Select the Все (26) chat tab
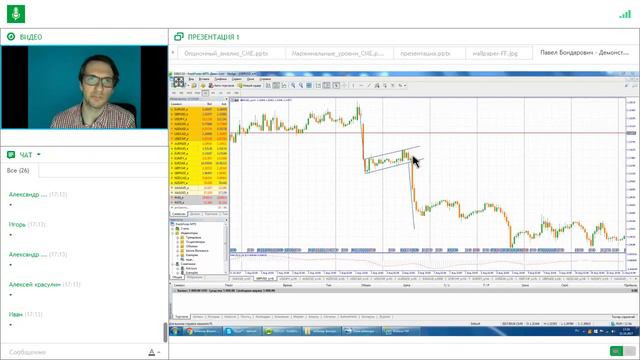640x360 pixels. click(18, 171)
